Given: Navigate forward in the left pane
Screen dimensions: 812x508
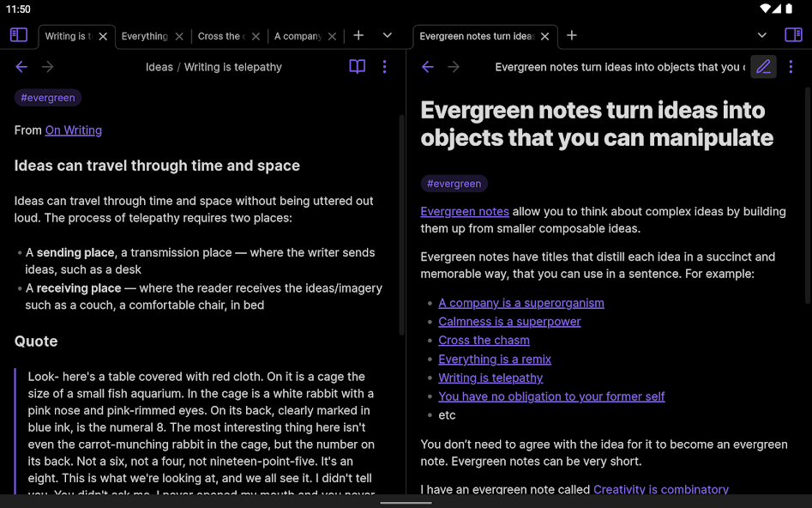Looking at the screenshot, I should point(48,67).
